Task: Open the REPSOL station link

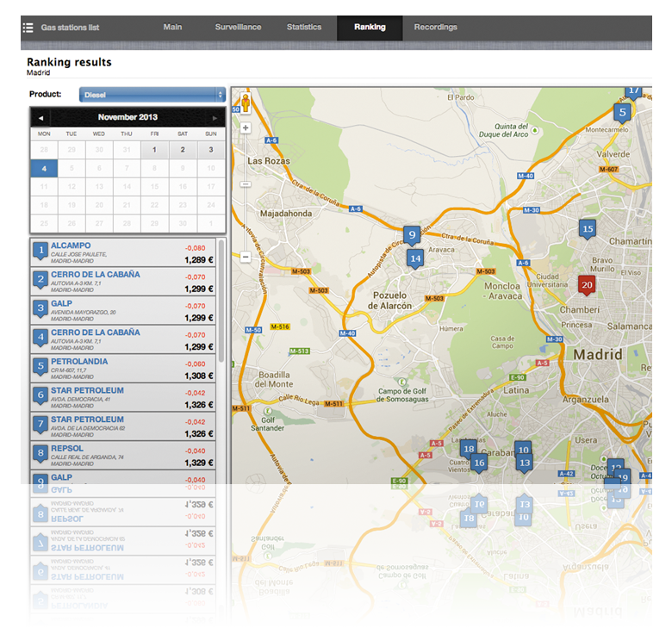Action: click(x=67, y=449)
